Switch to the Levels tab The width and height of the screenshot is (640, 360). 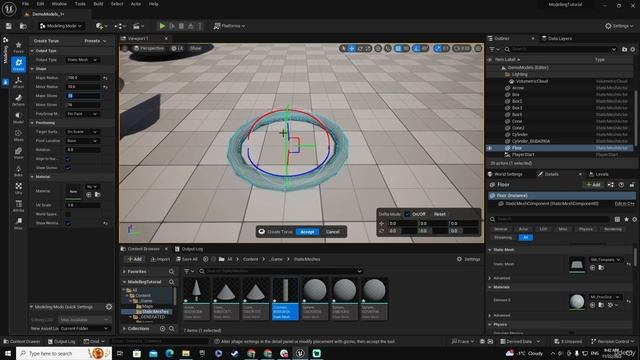click(599, 174)
